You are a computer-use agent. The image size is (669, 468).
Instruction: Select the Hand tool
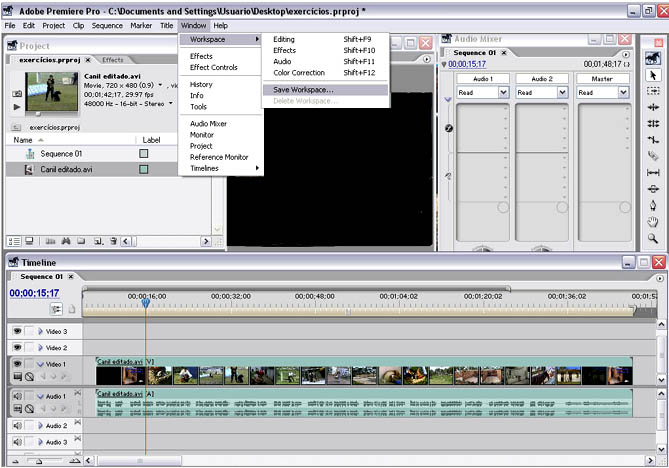(x=653, y=221)
